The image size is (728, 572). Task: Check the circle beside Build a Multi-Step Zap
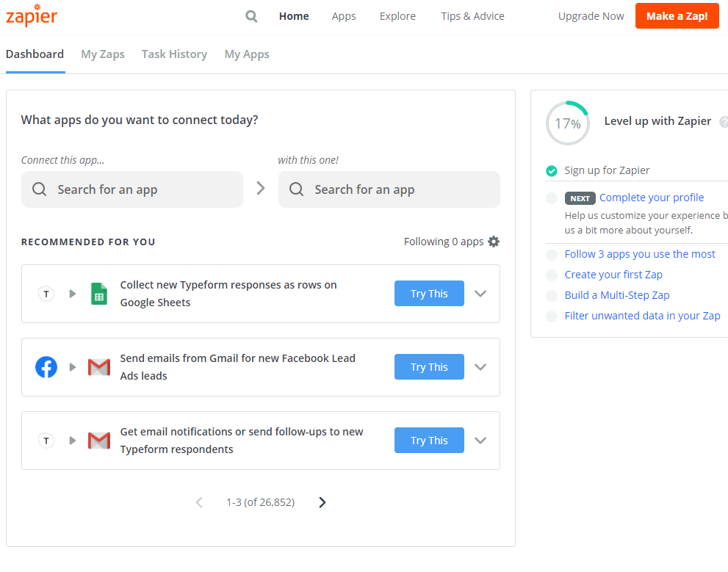pyautogui.click(x=552, y=295)
